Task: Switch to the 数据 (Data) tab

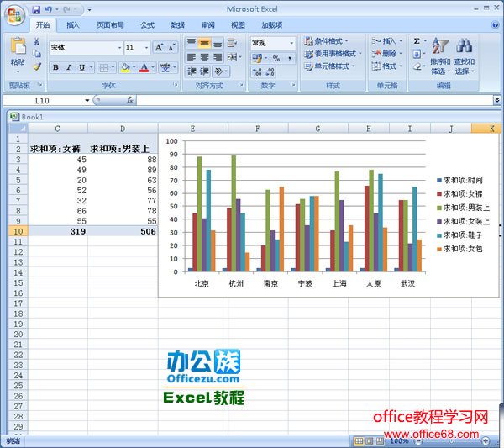Action: point(178,25)
